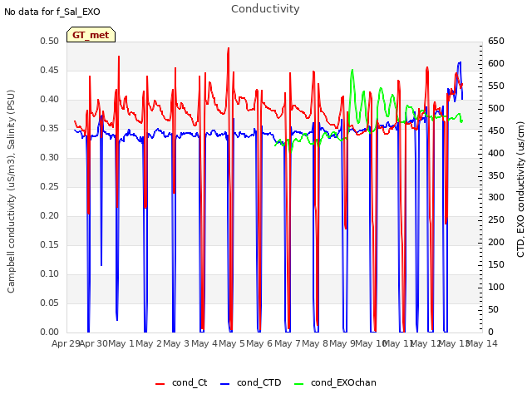Click the 50 right axis tick label
The height and width of the screenshot is (399, 532).
click(493, 309)
